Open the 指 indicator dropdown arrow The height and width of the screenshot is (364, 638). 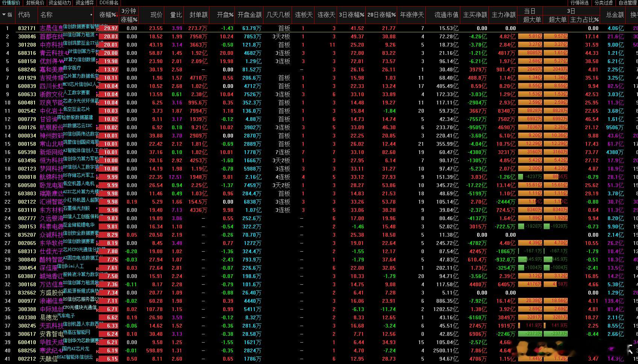pyautogui.click(x=4, y=15)
